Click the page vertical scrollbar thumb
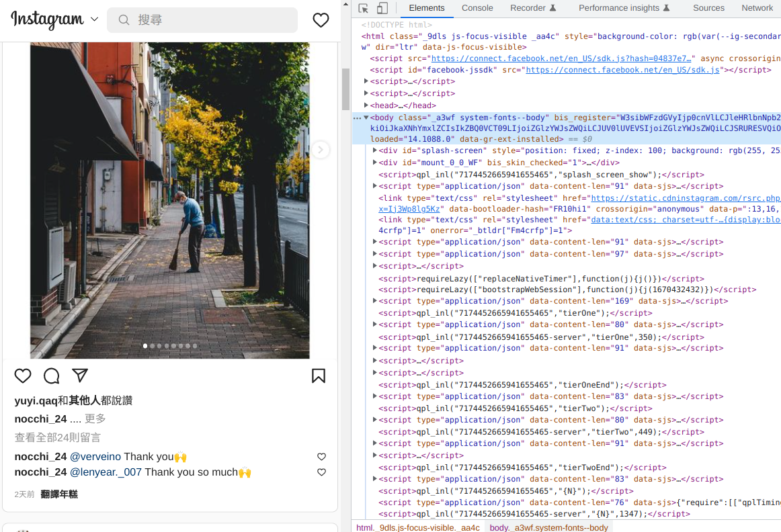781x532 pixels. click(346, 89)
